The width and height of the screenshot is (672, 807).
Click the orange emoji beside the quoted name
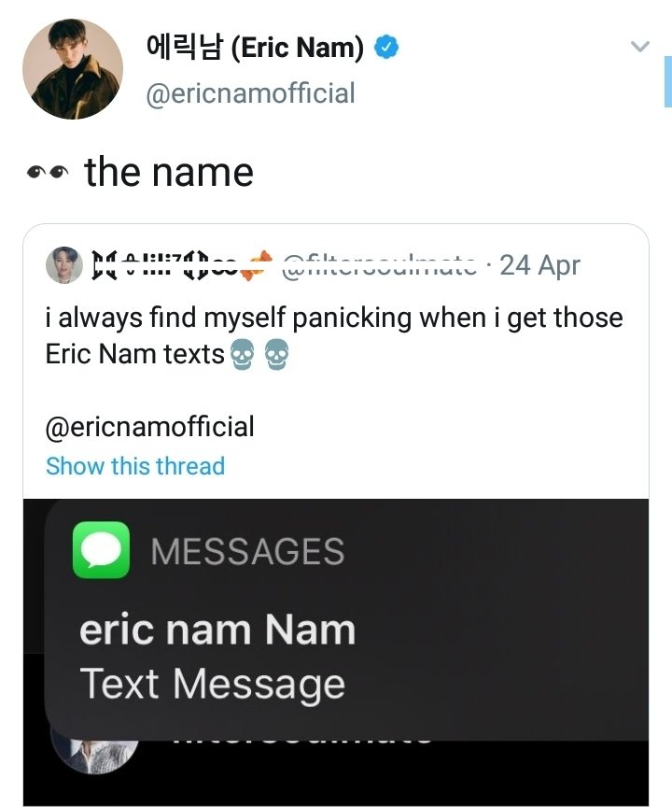pyautogui.click(x=258, y=266)
